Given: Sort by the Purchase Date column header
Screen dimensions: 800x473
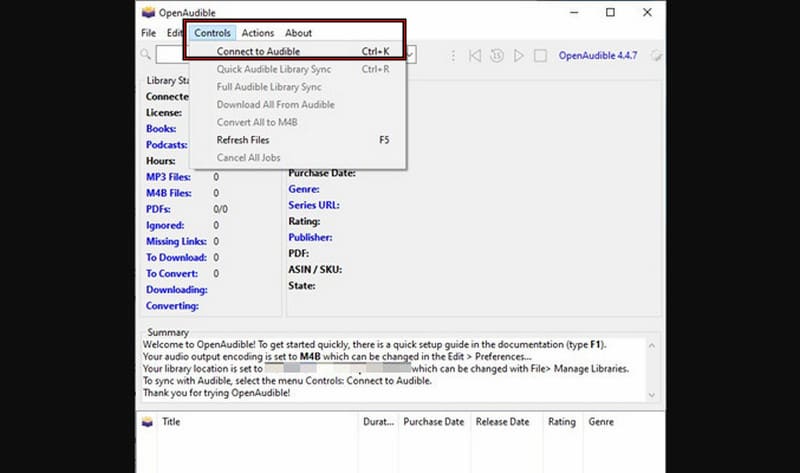Looking at the screenshot, I should 434,422.
